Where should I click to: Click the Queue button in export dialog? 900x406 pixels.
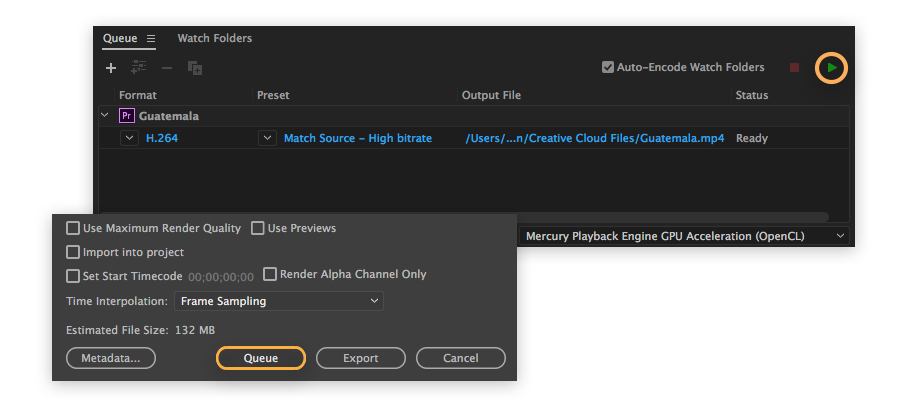pos(261,358)
